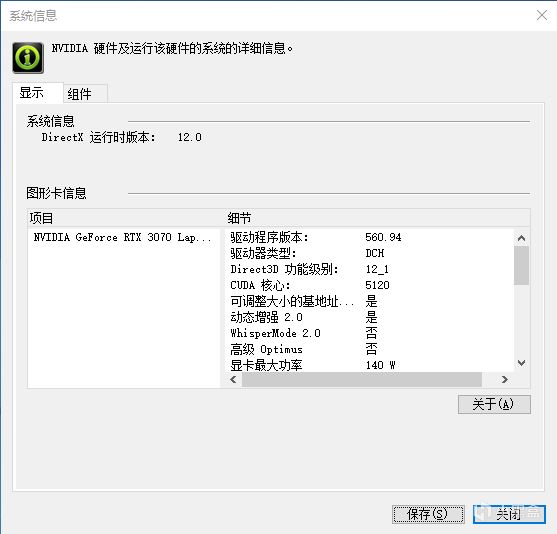Select NVIDIA GeForce RTX 3070 Laptop item
557x534 pixels.
pos(123,237)
